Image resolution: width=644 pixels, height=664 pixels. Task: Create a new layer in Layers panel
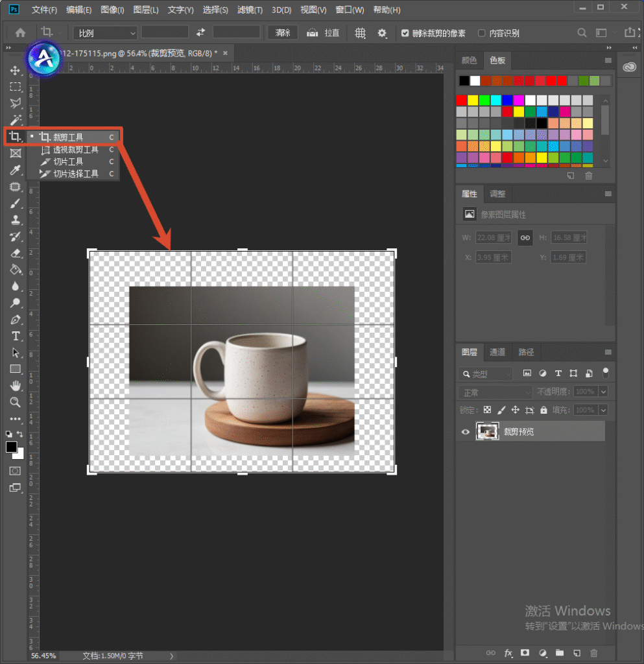pyautogui.click(x=577, y=652)
